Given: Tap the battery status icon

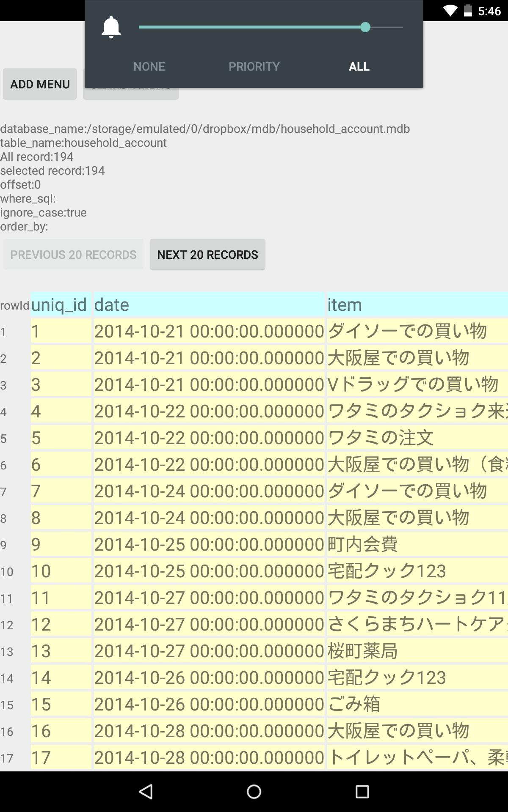Looking at the screenshot, I should (468, 11).
